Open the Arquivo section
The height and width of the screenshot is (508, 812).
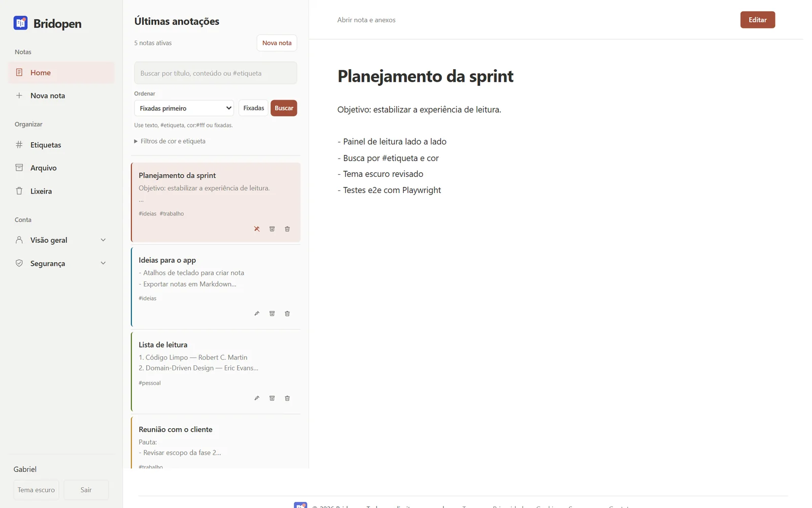tap(61, 168)
